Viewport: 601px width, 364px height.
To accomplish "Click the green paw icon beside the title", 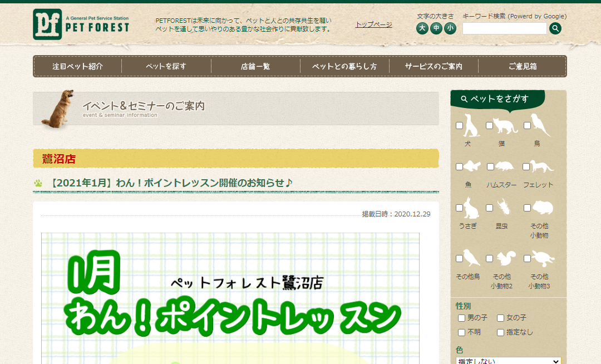I will pos(38,183).
